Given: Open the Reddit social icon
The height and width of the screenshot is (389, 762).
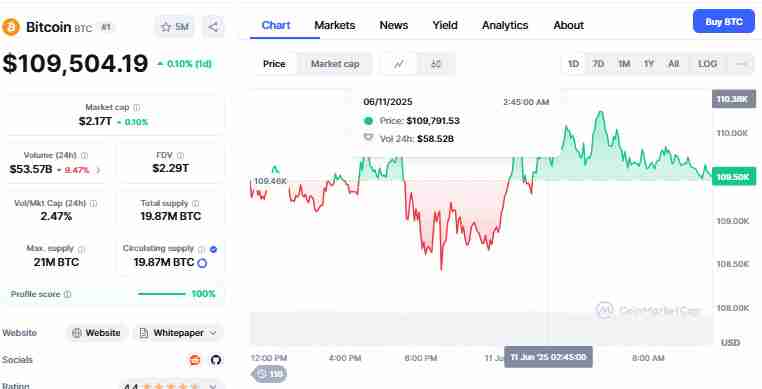Looking at the screenshot, I should tap(195, 360).
